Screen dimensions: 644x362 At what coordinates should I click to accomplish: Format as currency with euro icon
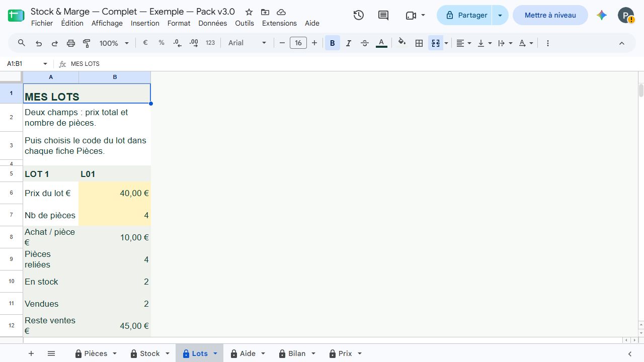(145, 43)
